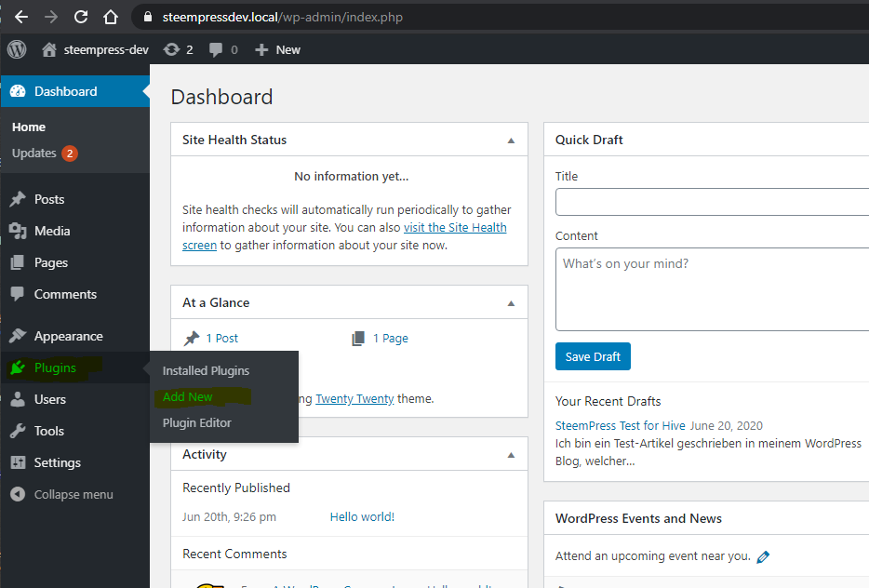The image size is (869, 588).
Task: Go to browser home page icon
Action: 111,17
